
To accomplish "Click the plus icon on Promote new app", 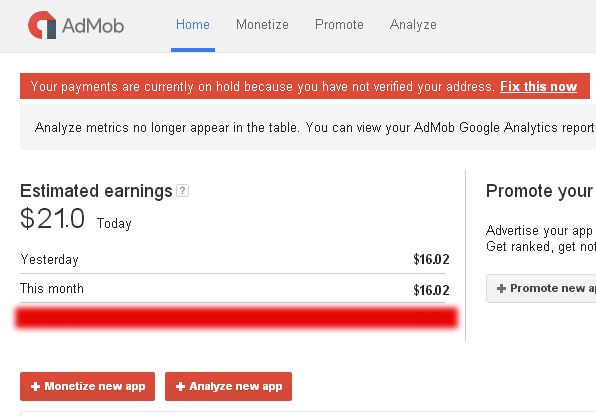I will tap(501, 288).
